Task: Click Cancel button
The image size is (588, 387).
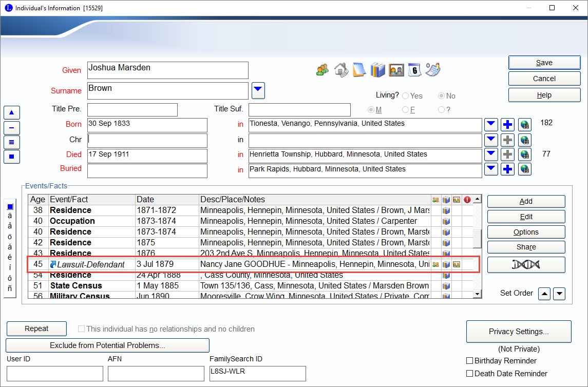Action: coord(544,79)
